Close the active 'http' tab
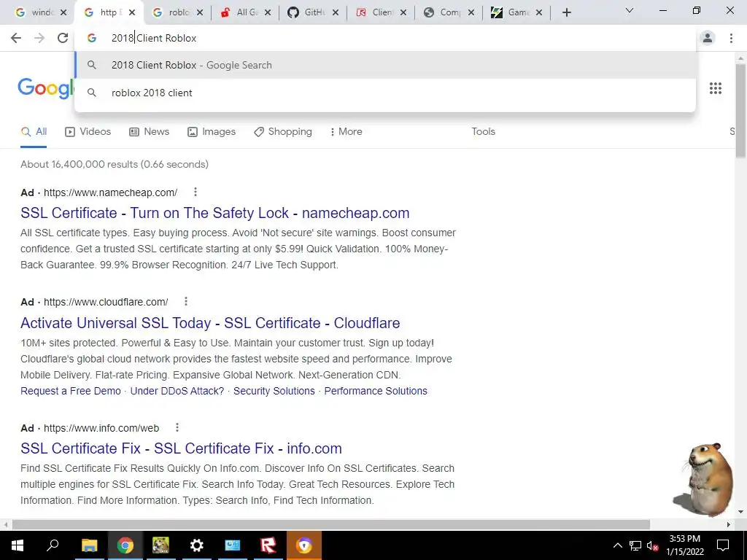The height and width of the screenshot is (560, 747). (132, 13)
